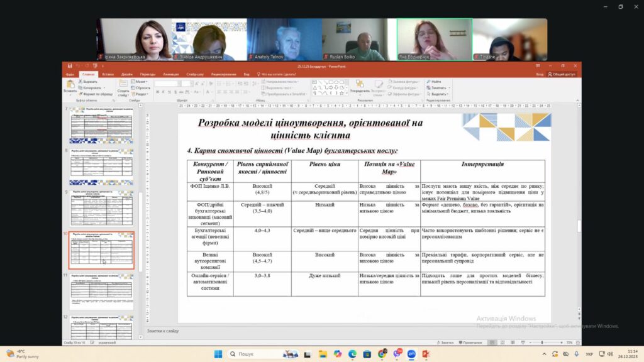Open the Layout (Макет) dropdown

[142, 82]
